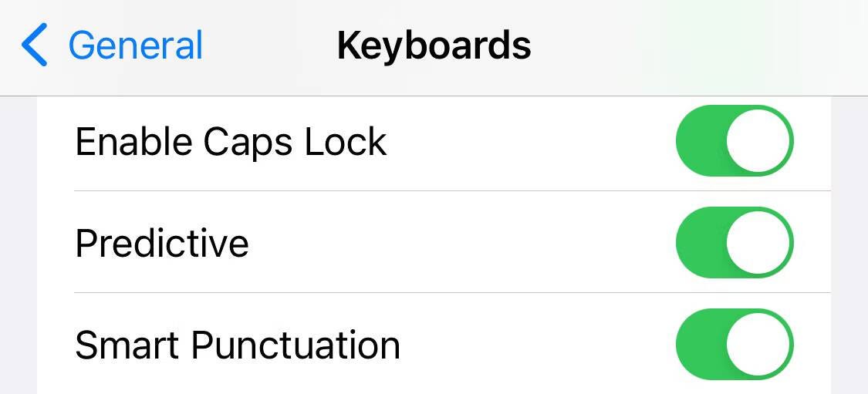The image size is (868, 394).
Task: Select the Predictive label text
Action: click(x=162, y=244)
